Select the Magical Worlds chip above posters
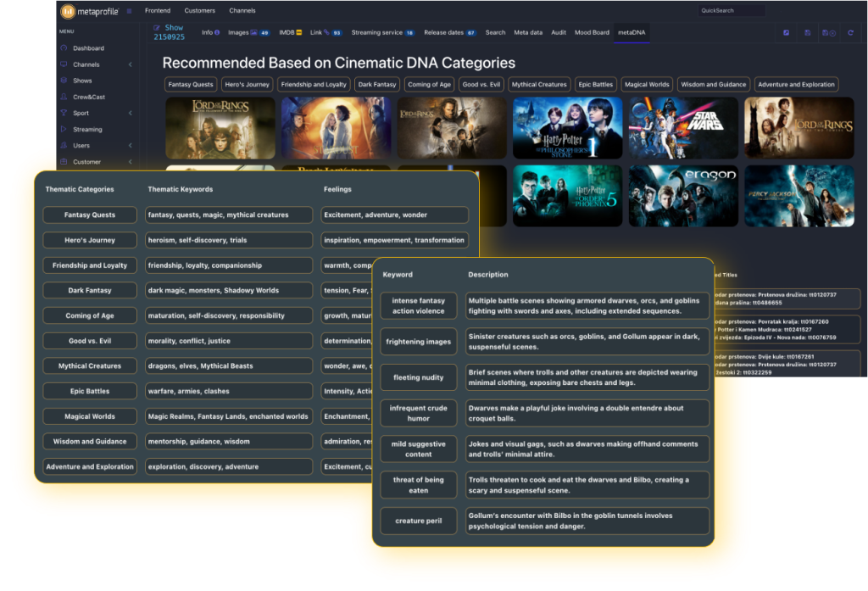This screenshot has height=591, width=868. 647,85
